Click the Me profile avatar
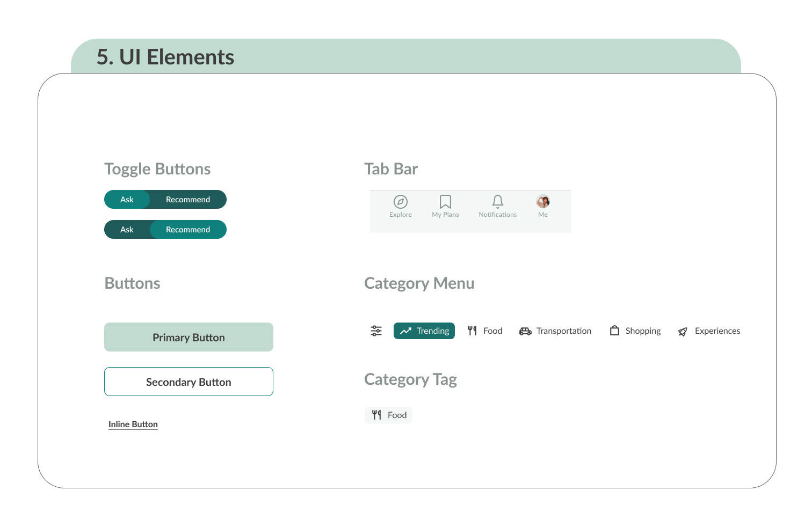The height and width of the screenshot is (527, 812). point(543,201)
